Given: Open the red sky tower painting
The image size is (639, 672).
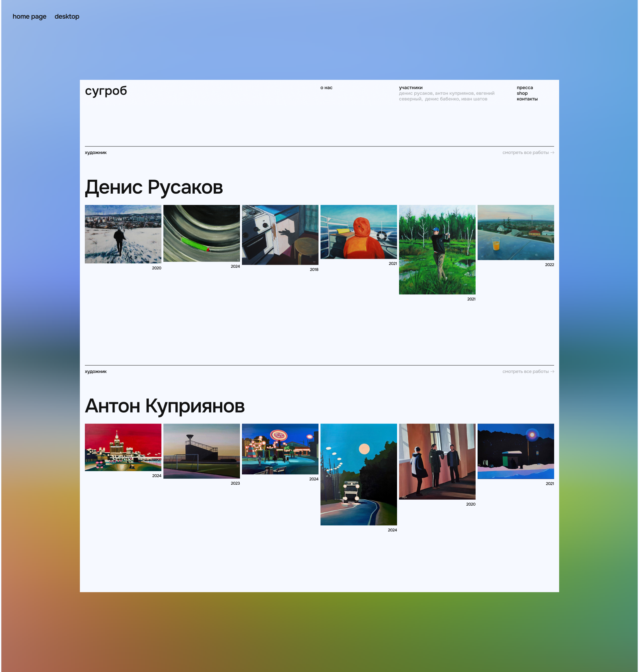Looking at the screenshot, I should [123, 447].
